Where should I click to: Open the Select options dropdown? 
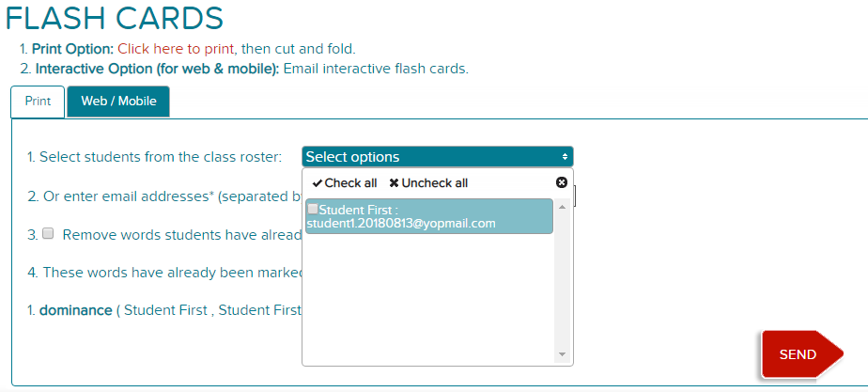pyautogui.click(x=438, y=157)
